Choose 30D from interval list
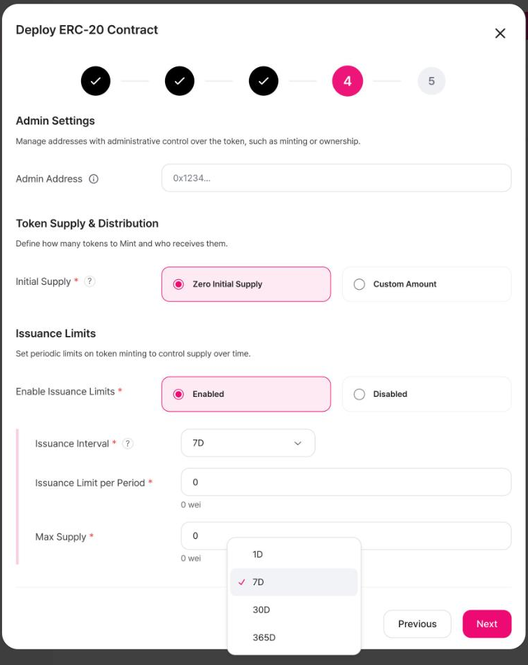 [294, 610]
